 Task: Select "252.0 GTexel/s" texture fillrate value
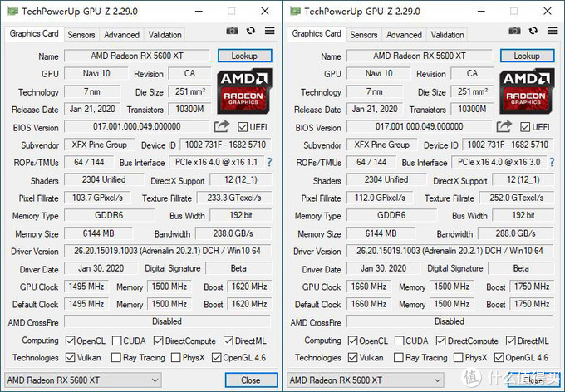pos(517,198)
